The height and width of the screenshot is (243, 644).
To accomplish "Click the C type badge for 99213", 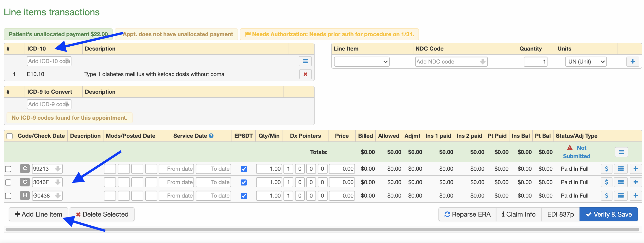I will [25, 169].
